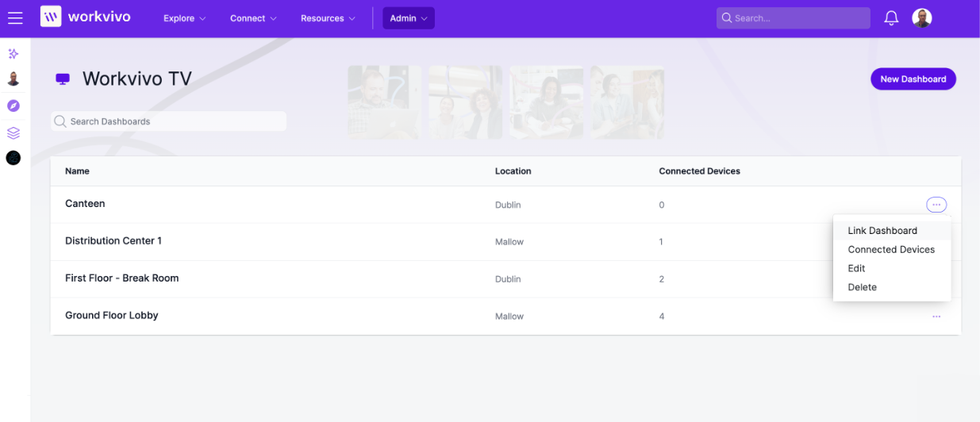Open the notifications bell
Screen dimensions: 980x422
coord(891,17)
